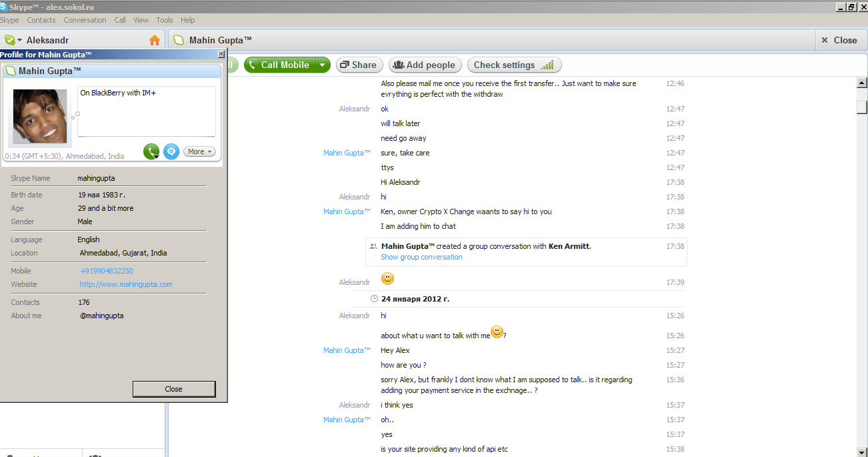Screen dimensions: 868x457
Task: Open the Tools menu
Action: (165, 20)
